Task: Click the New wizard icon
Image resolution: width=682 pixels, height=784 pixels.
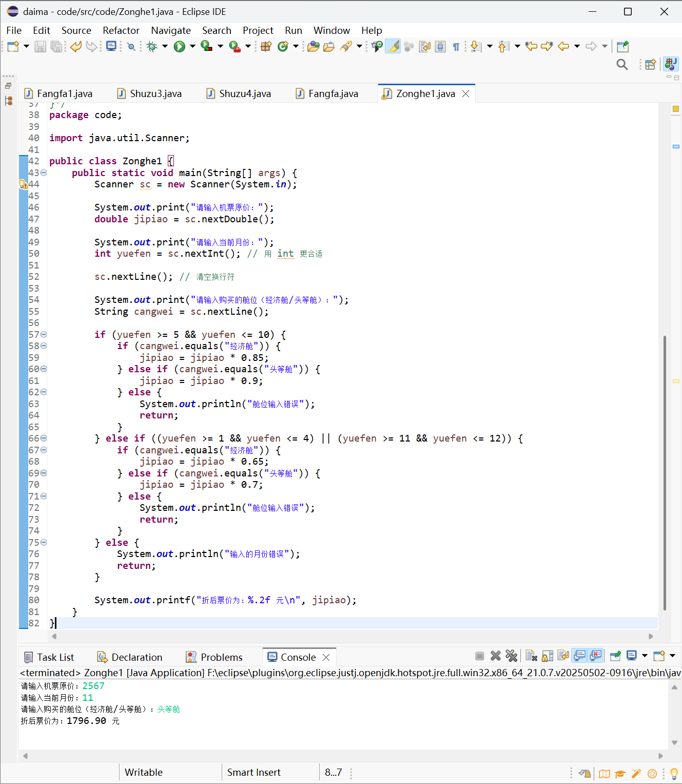Action: [x=13, y=47]
